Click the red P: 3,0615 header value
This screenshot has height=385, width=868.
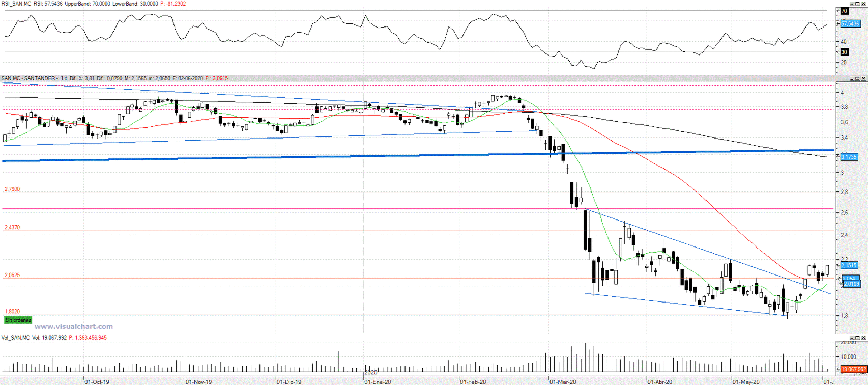(217, 78)
